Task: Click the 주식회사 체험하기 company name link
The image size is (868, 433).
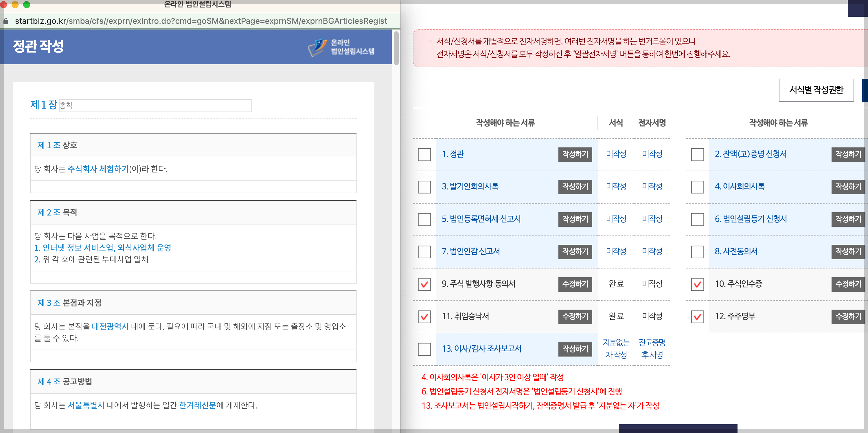Action: (98, 169)
